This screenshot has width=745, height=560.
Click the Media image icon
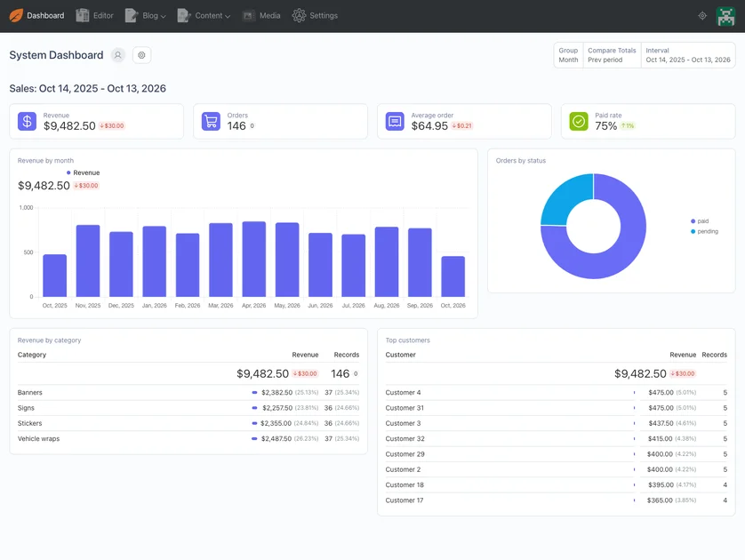coord(249,16)
